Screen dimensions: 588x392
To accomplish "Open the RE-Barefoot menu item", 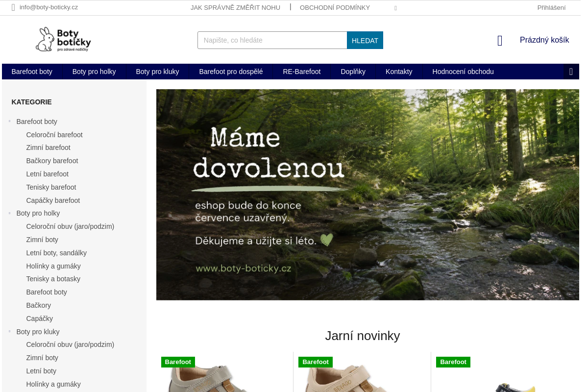I will 302,72.
